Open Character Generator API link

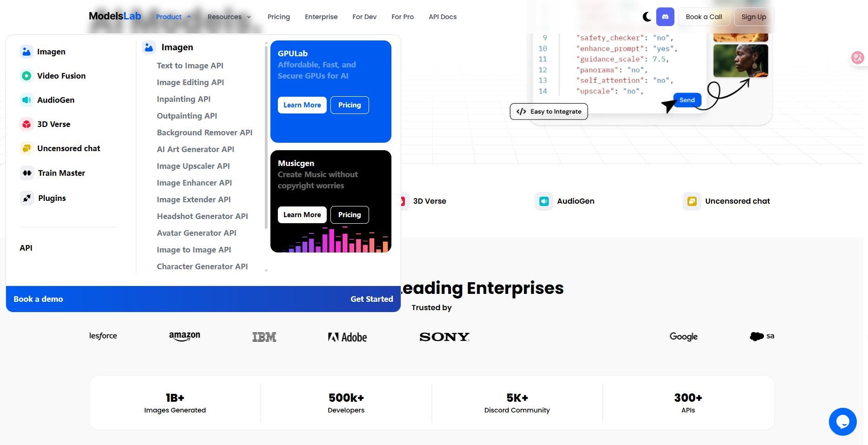[202, 266]
